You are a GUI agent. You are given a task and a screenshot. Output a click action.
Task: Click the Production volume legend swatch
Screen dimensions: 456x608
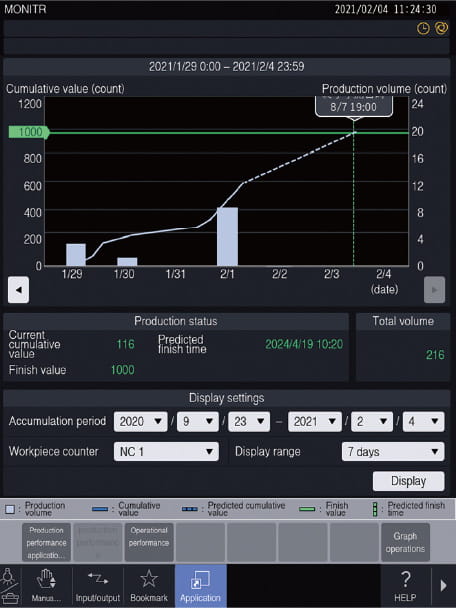pos(10,509)
